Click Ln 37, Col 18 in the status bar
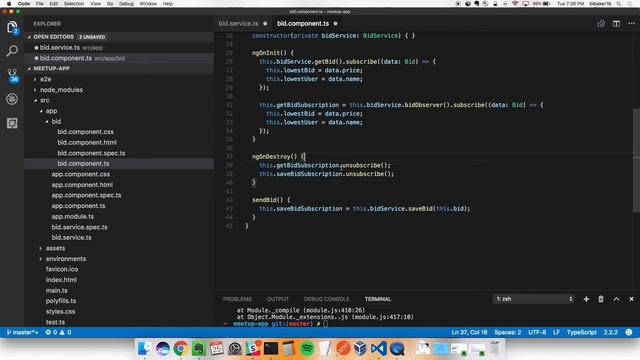640x360 pixels. 469,332
